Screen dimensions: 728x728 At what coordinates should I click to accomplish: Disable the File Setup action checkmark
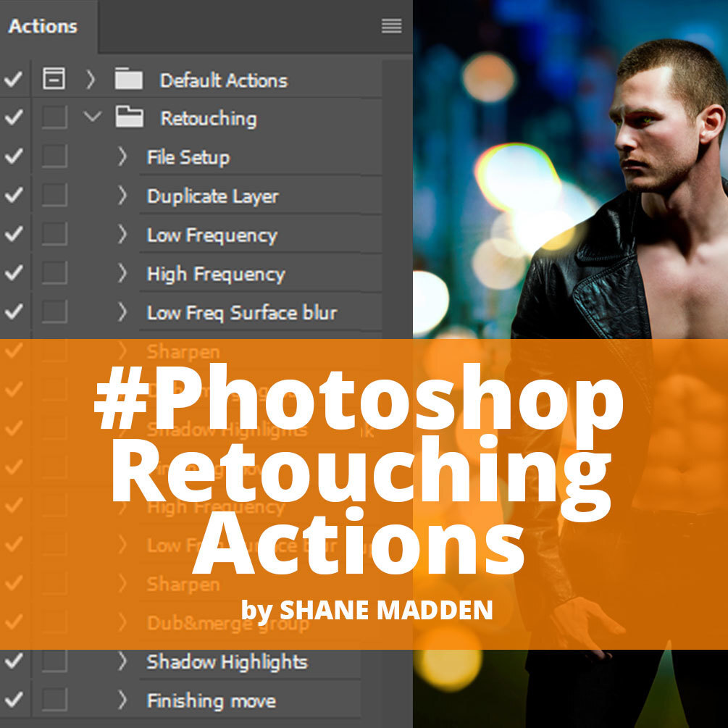pyautogui.click(x=14, y=156)
